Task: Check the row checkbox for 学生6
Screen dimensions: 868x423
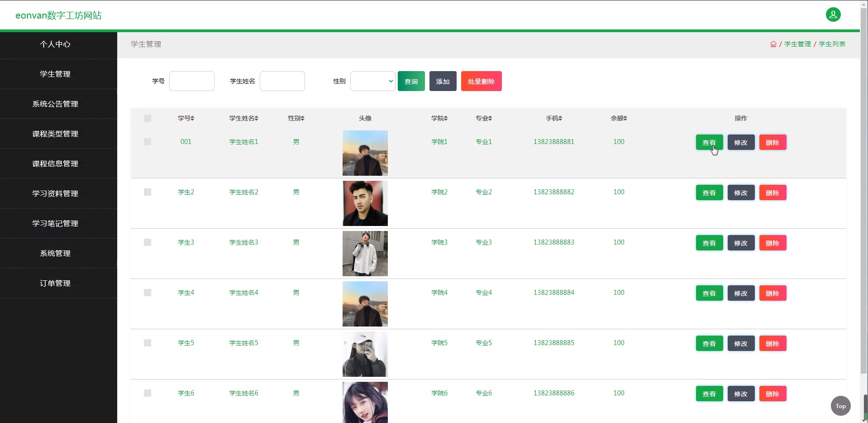Action: 148,393
